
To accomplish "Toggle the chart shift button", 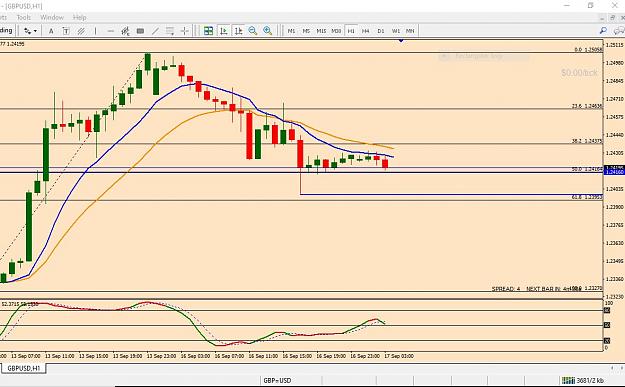I will point(238,31).
